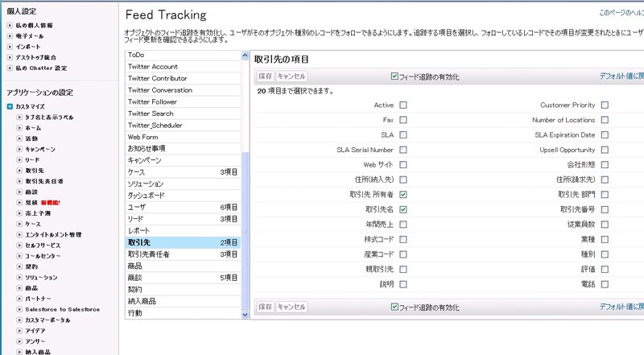The height and width of the screenshot is (355, 644).
Task: Click the top 保存 button
Action: coord(266,76)
